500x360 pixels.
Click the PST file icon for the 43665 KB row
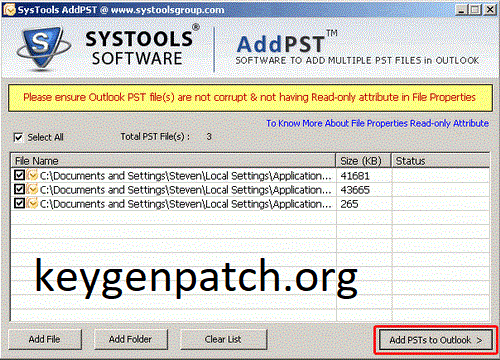32,189
